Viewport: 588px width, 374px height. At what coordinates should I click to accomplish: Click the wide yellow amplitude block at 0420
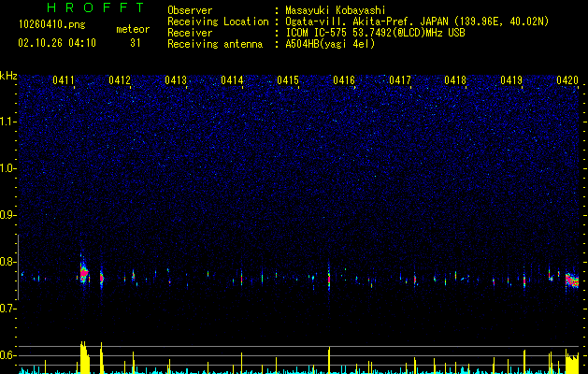(x=572, y=362)
